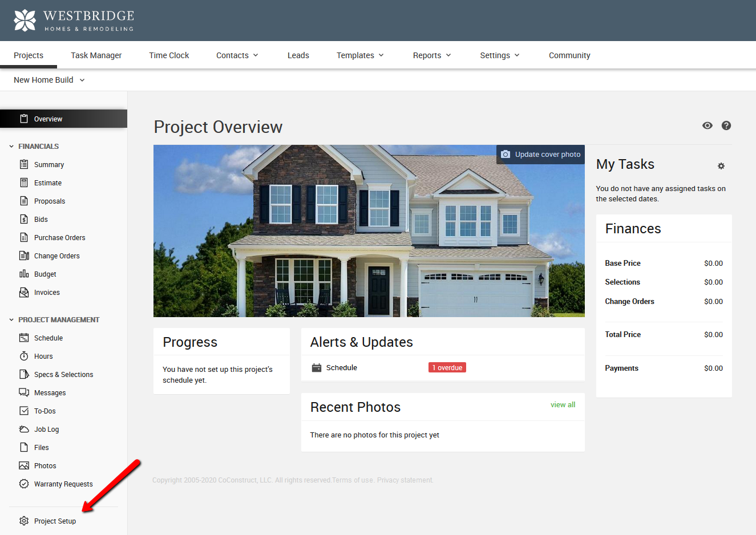Switch to the Task Manager tab

pyautogui.click(x=96, y=55)
